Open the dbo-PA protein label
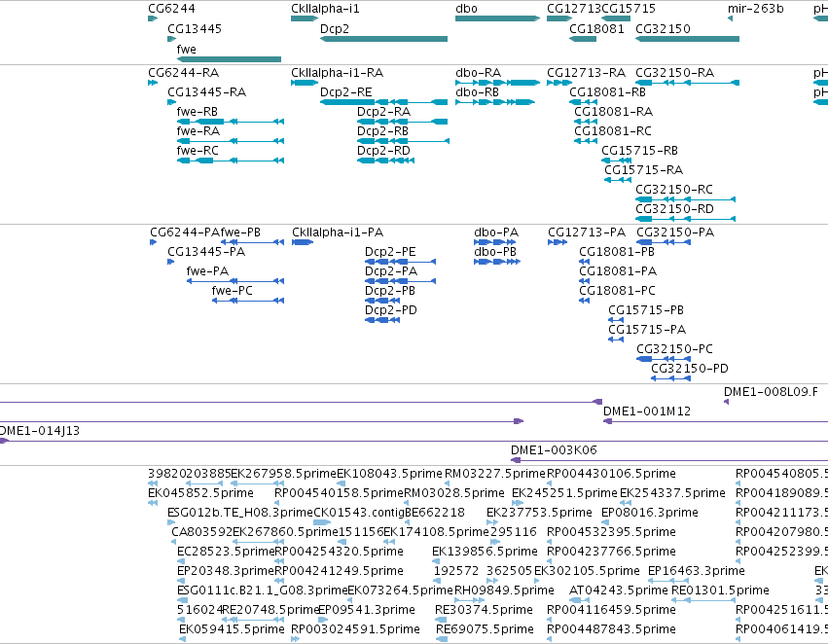Image resolution: width=828 pixels, height=644 pixels. (x=496, y=233)
